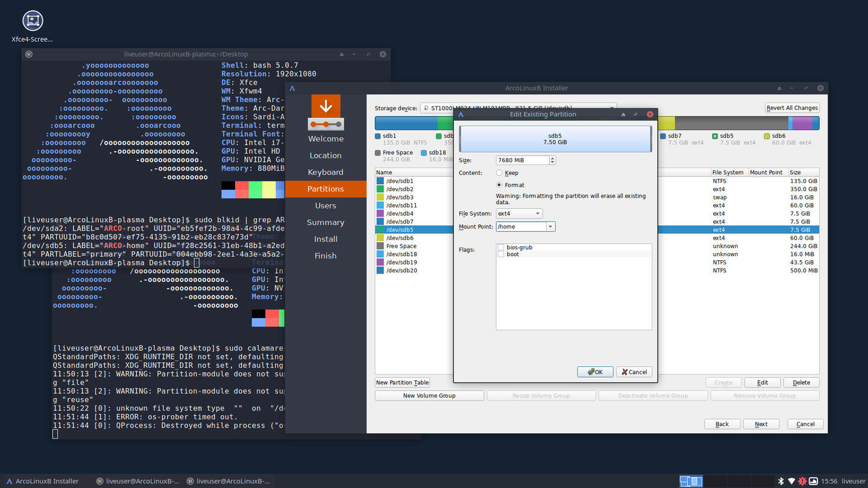This screenshot has width=868, height=488.
Task: Open the Storage device dropdown
Action: tap(518, 108)
